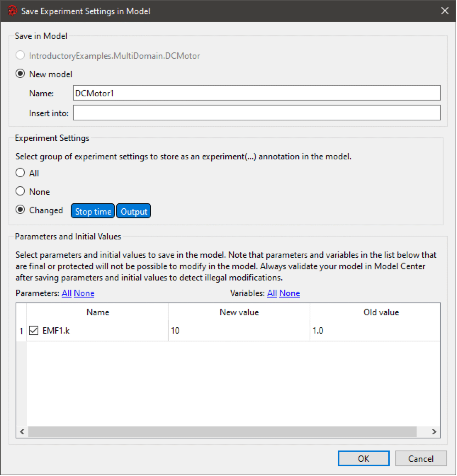
Task: Click the table's left scroll arrow
Action: click(22, 432)
